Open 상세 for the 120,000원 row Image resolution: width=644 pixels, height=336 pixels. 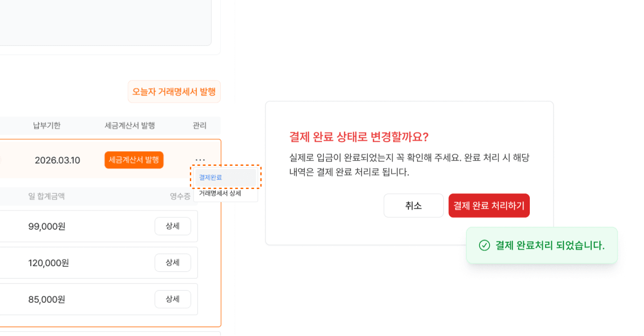click(173, 262)
